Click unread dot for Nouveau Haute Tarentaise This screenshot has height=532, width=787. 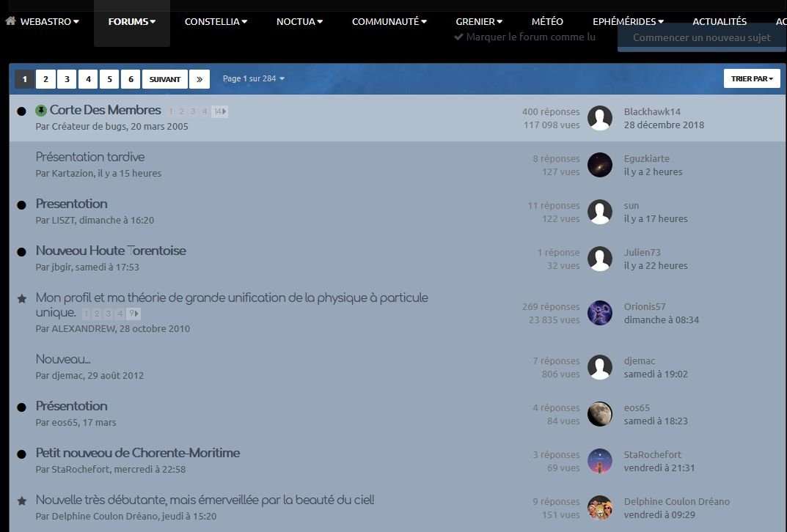tap(21, 251)
